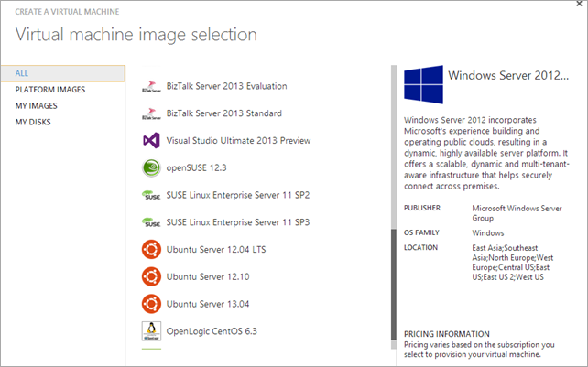Choose Visual Studio Ultimate 2013 Preview image
588x367 pixels.
click(x=238, y=141)
